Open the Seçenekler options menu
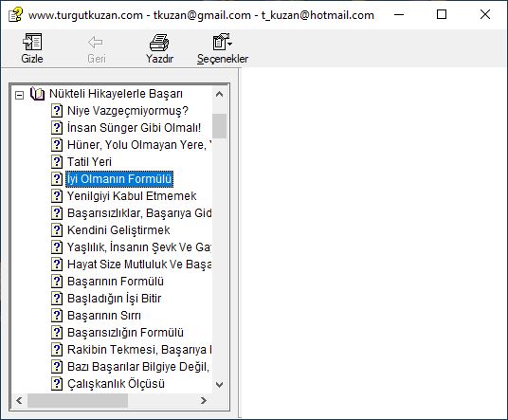The height and width of the screenshot is (420, 508). click(223, 48)
